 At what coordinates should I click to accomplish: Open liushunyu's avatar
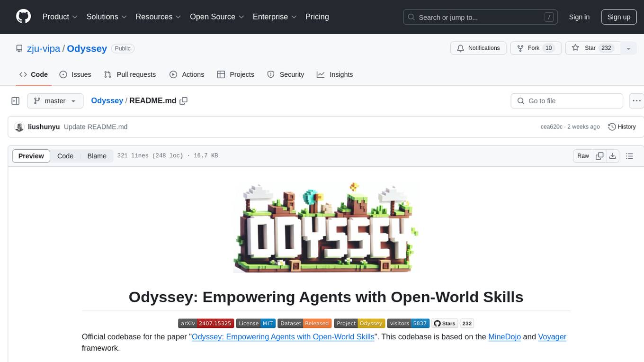[x=19, y=127]
